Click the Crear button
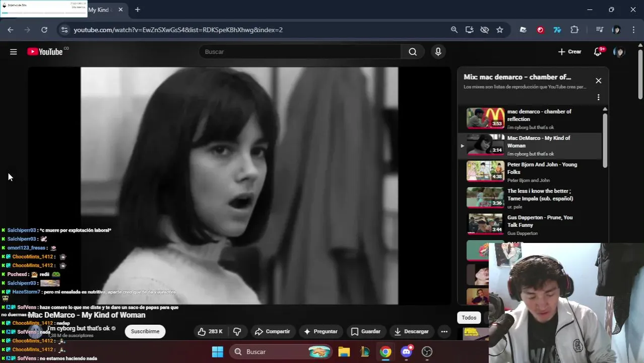 (x=569, y=51)
